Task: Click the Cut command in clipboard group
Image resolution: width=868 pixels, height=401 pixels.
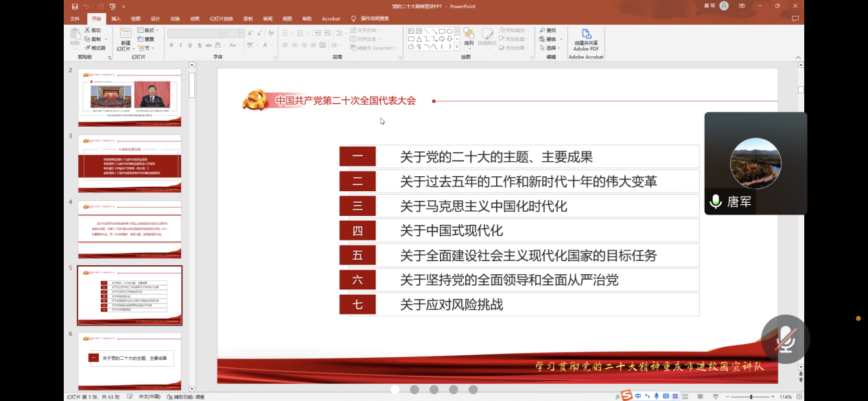Action: pos(93,30)
